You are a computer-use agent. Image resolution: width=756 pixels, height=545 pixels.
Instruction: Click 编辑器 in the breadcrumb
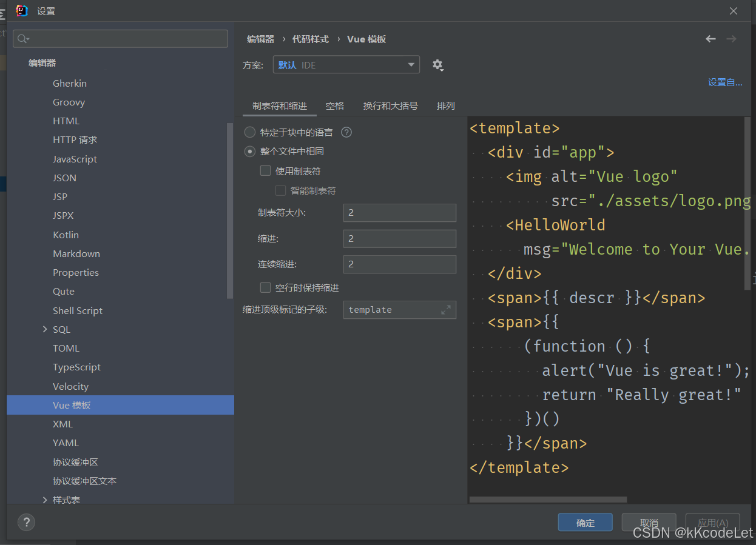(x=261, y=39)
